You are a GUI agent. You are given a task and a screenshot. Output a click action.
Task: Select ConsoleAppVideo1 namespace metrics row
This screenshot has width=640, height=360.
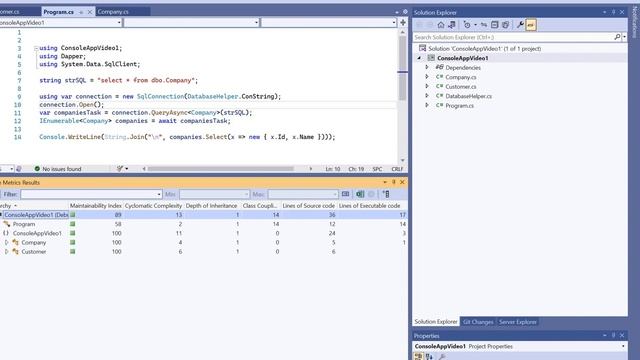pyautogui.click(x=203, y=233)
